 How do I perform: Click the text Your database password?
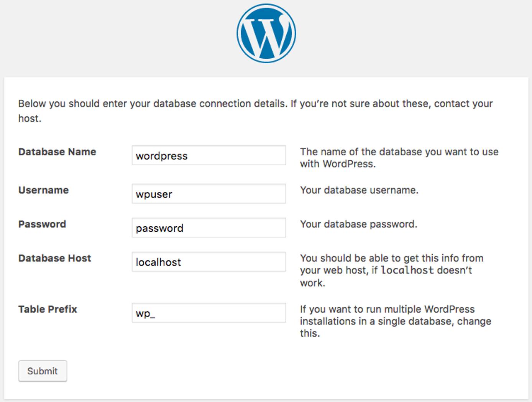click(x=358, y=224)
